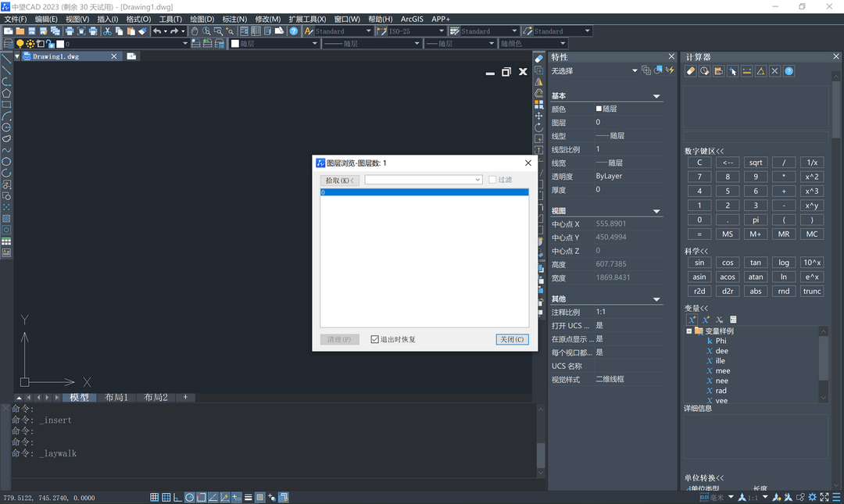Viewport: 844px width, 504px height.
Task: Click the Undo arrow in the toolbar
Action: pyautogui.click(x=157, y=31)
